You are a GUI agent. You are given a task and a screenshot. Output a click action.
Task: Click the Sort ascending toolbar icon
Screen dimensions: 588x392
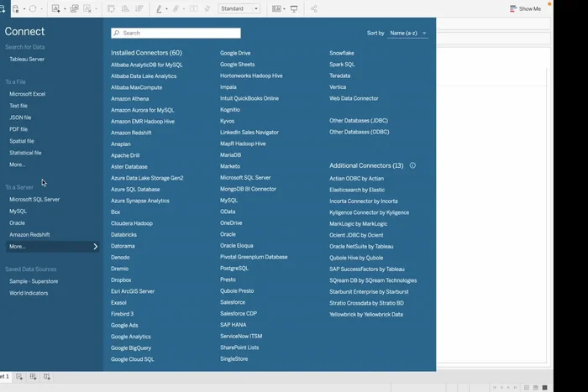tap(125, 8)
